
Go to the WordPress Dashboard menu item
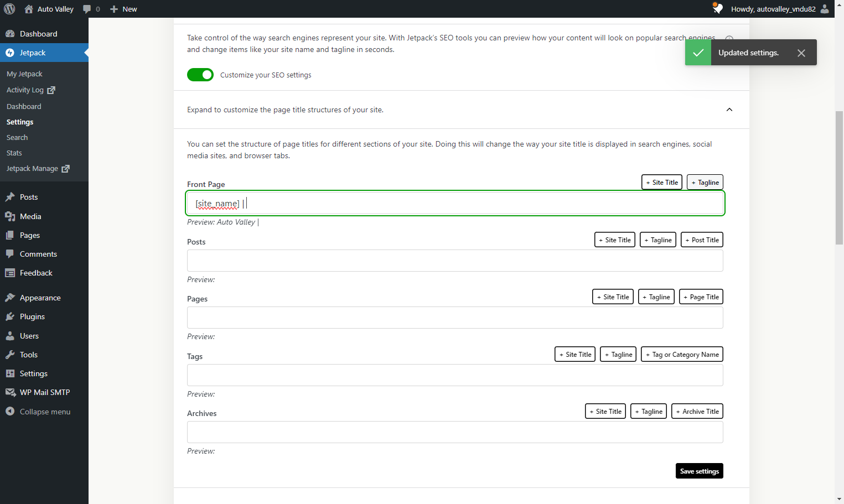click(x=44, y=34)
